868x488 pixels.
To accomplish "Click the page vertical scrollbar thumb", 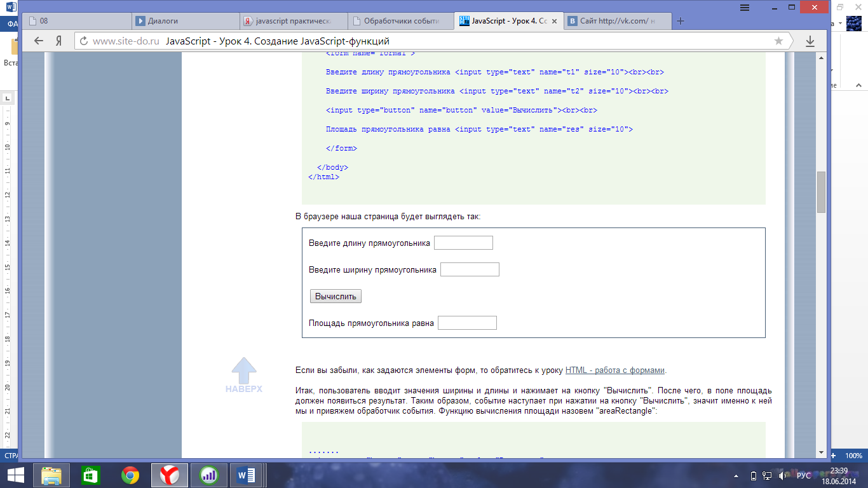I will point(821,192).
